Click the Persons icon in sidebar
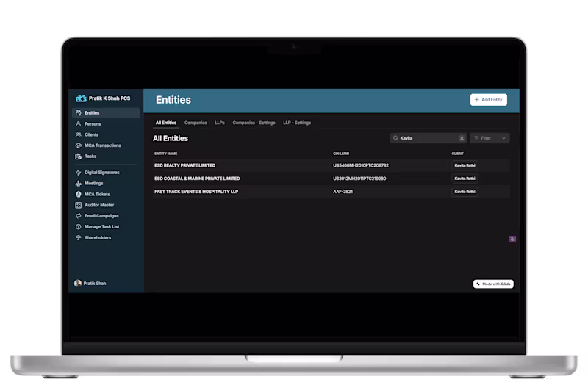The image size is (588, 382). 79,123
